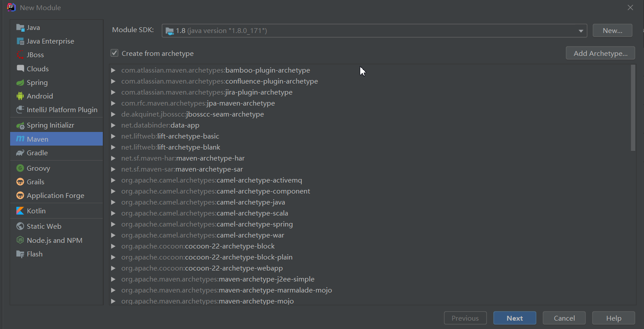Viewport: 644px width, 329px height.
Task: Click the archetype list vertical scrollbar
Action: pos(633,108)
